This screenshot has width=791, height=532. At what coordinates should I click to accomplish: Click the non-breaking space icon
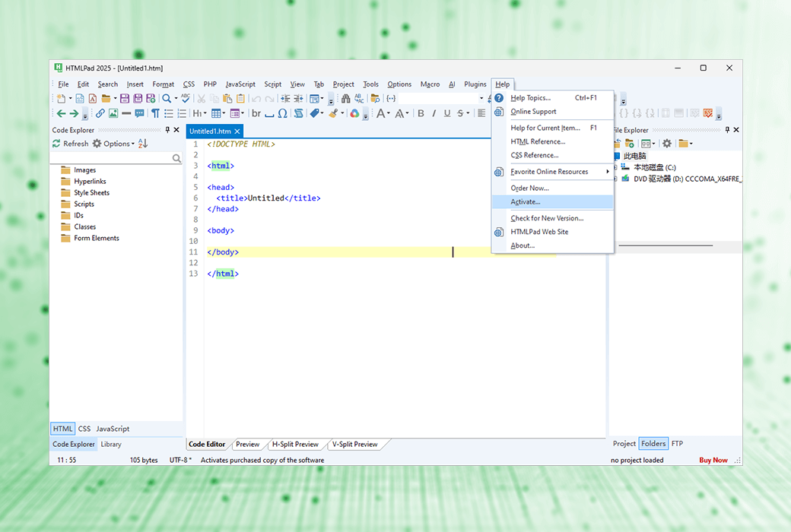click(x=269, y=115)
